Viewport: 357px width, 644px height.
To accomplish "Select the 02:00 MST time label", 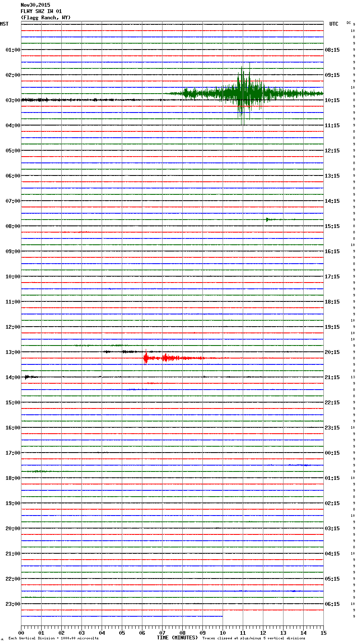I will click(13, 75).
